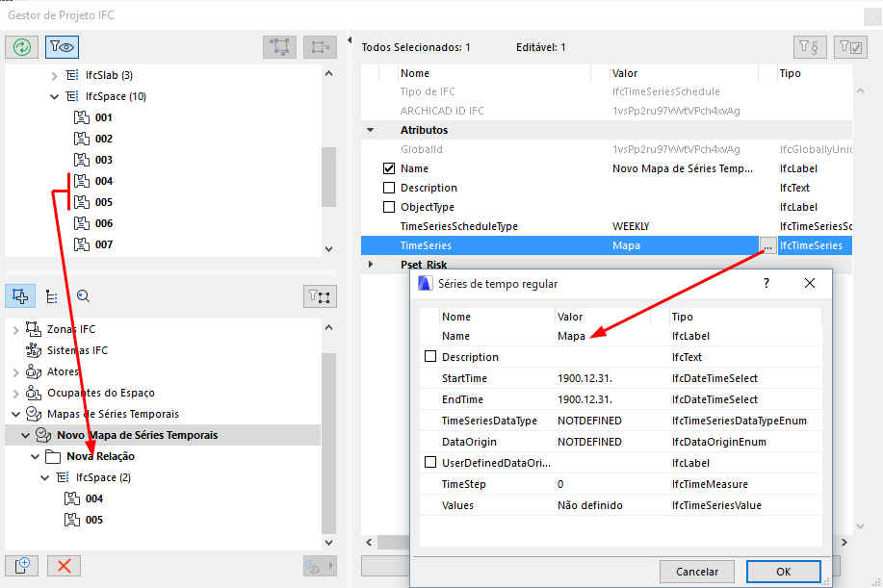
Task: Select space 001 in tree
Action: [x=104, y=117]
